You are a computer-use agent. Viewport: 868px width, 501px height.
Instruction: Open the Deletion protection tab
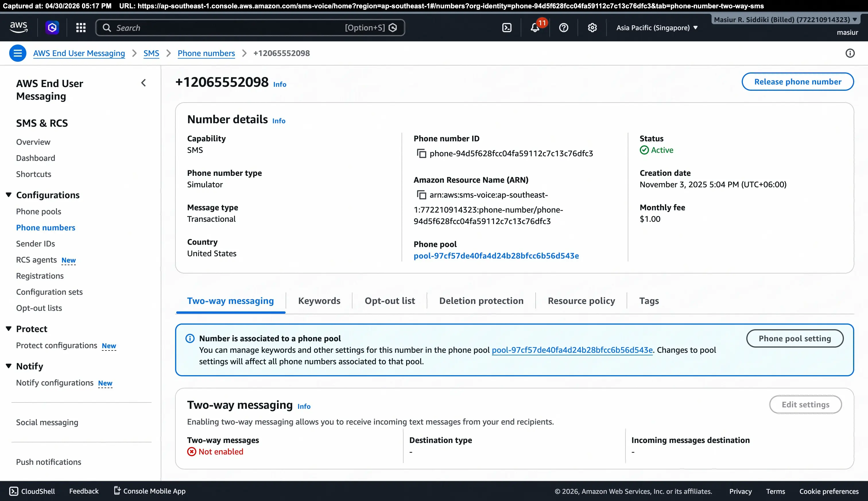(x=481, y=301)
